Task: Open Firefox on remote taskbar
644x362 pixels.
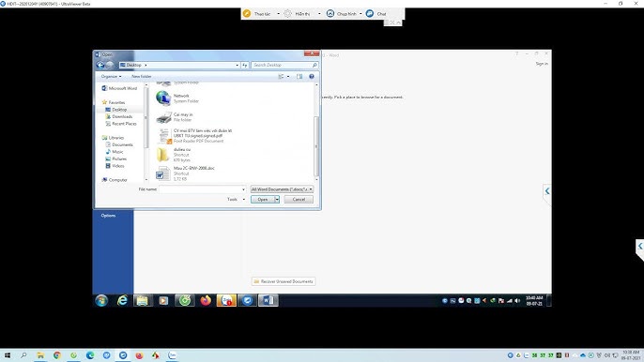Action: 206,300
